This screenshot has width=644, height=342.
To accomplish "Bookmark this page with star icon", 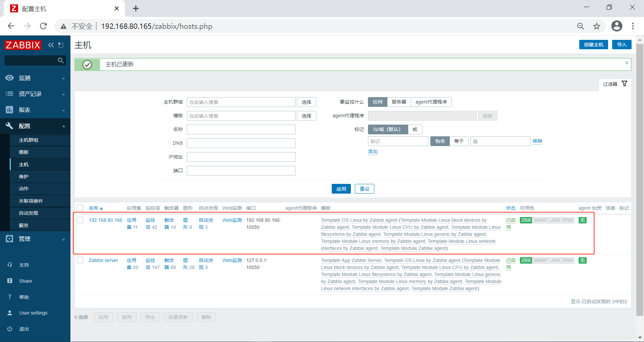I will coord(597,26).
